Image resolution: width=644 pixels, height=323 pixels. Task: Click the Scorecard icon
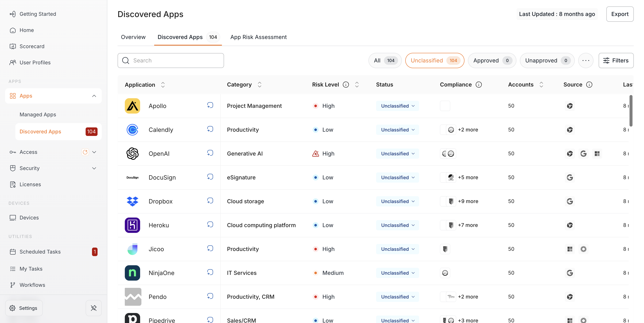(x=13, y=46)
